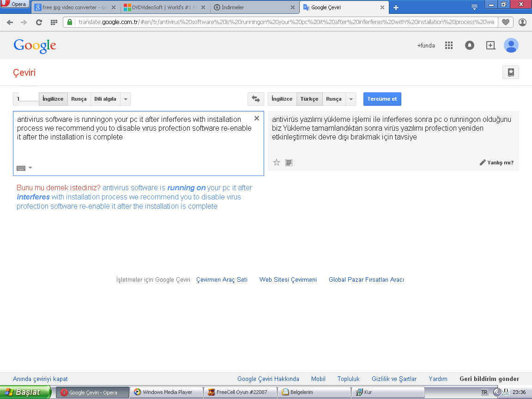This screenshot has width=532, height=399.
Task: Open the phrasebook star button
Action: [x=511, y=72]
